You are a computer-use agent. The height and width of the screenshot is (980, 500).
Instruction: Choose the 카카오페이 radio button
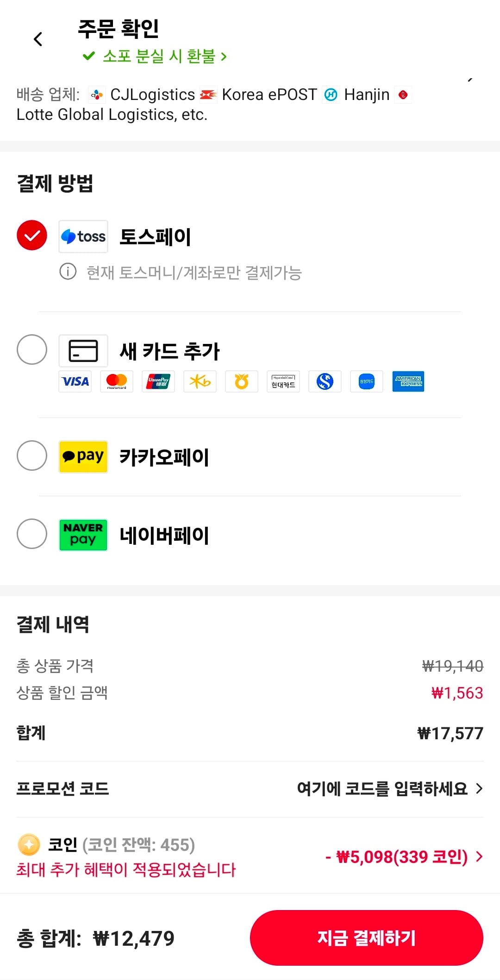pyautogui.click(x=32, y=456)
